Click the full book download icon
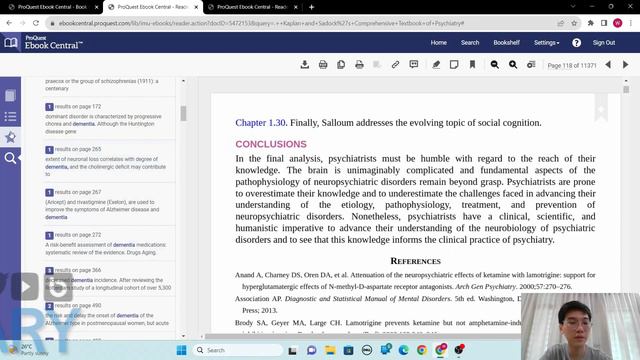The height and width of the screenshot is (360, 640). [x=304, y=64]
